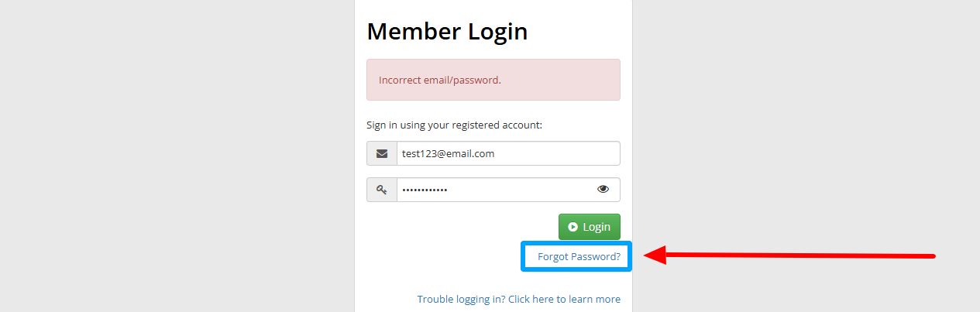The height and width of the screenshot is (312, 980).
Task: Show the password with the eye icon
Action: (x=603, y=190)
